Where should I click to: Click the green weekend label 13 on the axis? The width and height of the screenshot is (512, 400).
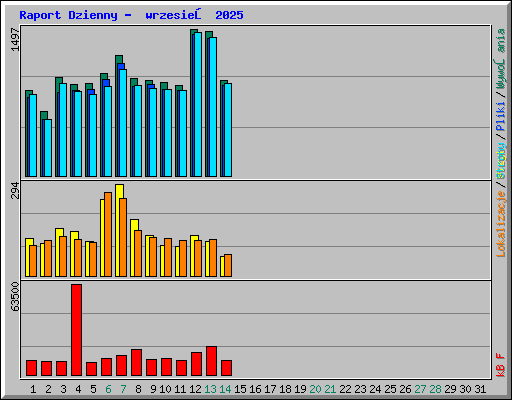coord(210,389)
